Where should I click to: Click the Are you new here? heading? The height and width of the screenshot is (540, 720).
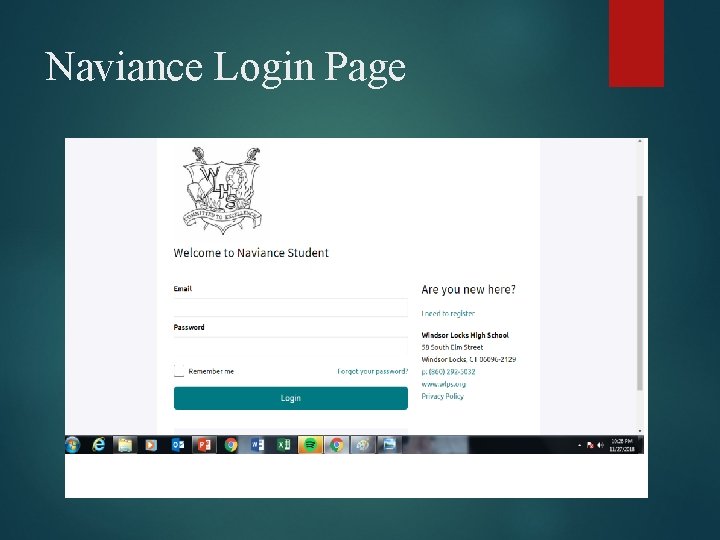(468, 290)
